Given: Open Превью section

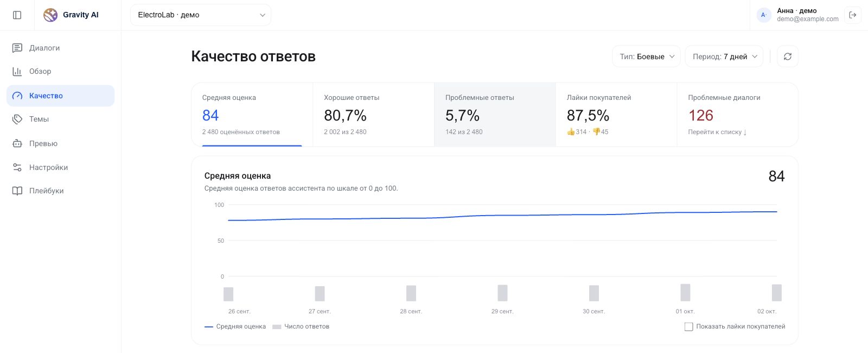Looking at the screenshot, I should coord(60,143).
